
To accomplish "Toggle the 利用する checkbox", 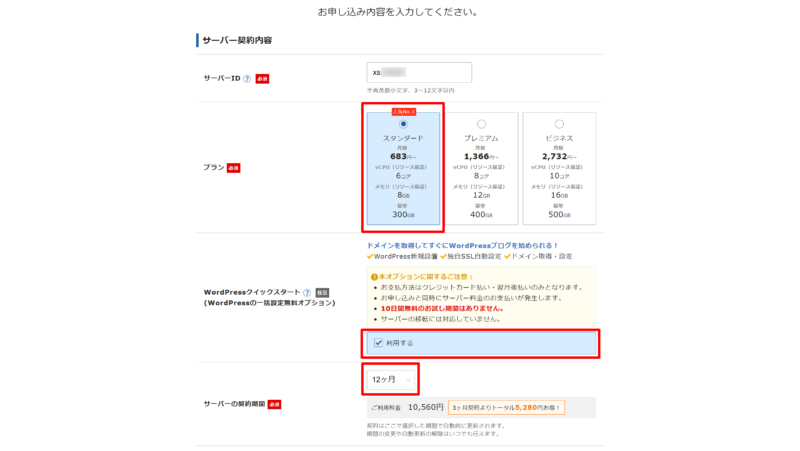I will 376,343.
